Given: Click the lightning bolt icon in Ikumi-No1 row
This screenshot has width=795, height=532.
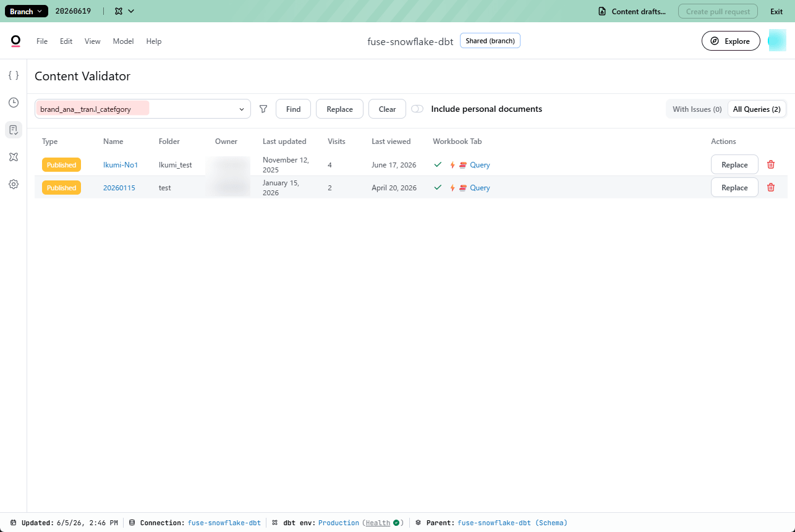Looking at the screenshot, I should coord(453,165).
